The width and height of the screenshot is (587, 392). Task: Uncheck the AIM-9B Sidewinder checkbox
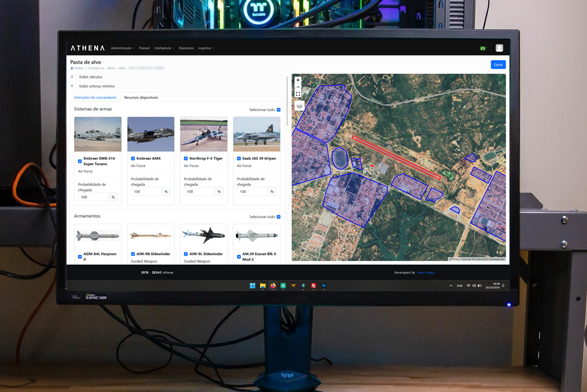click(x=133, y=254)
